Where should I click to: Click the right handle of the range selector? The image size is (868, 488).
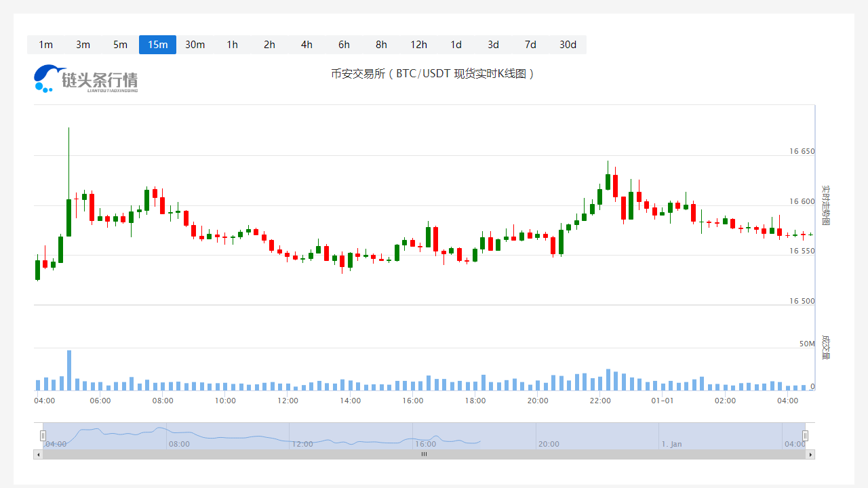coord(805,436)
